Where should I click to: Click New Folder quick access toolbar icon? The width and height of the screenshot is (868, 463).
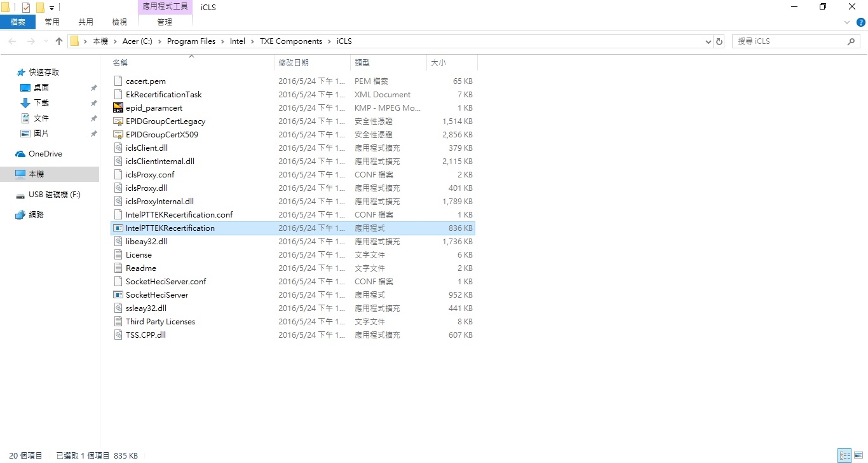[40, 8]
